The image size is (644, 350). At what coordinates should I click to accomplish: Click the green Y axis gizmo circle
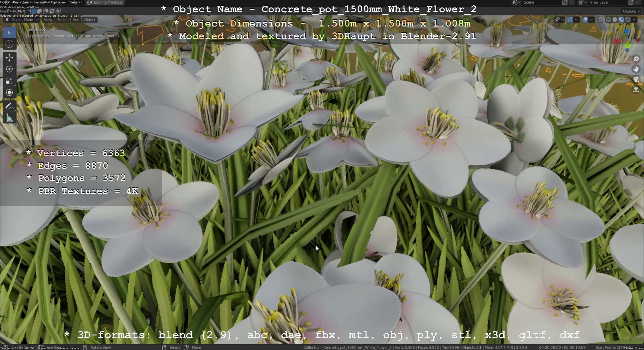click(x=628, y=46)
